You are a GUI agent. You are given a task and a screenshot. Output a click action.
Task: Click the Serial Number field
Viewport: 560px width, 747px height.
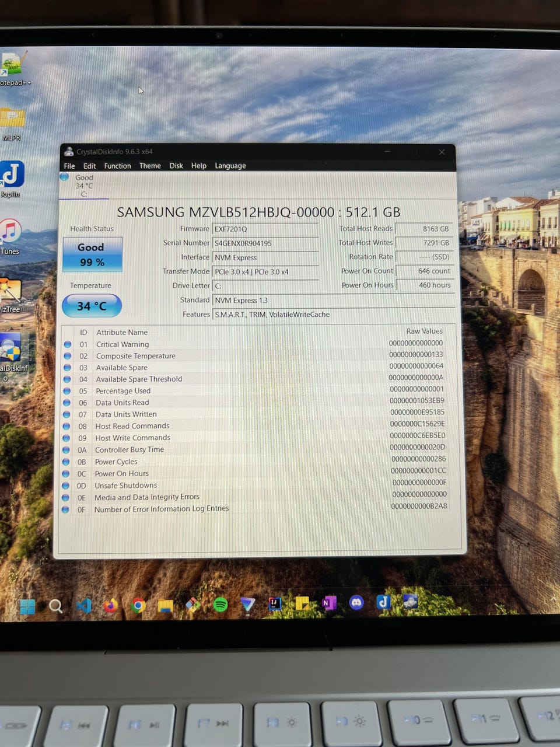point(265,243)
